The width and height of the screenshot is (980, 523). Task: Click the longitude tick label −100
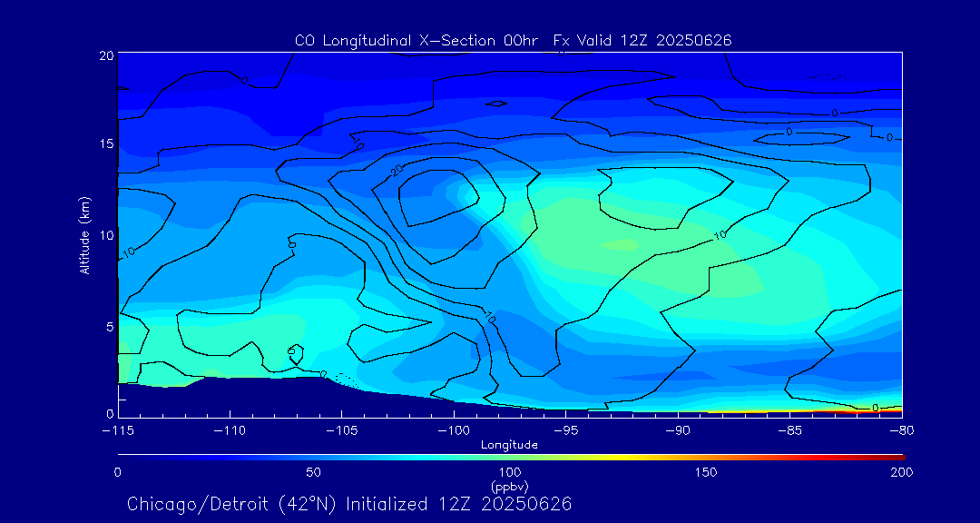(454, 431)
